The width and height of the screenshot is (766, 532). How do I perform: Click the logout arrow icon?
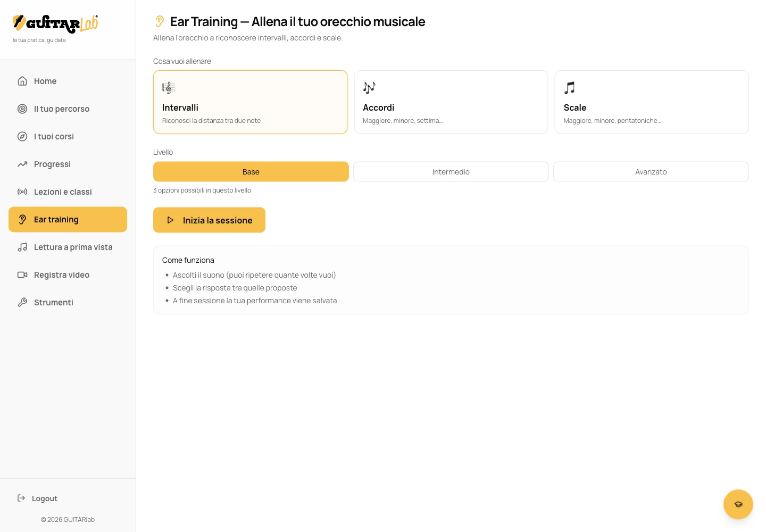click(x=21, y=498)
